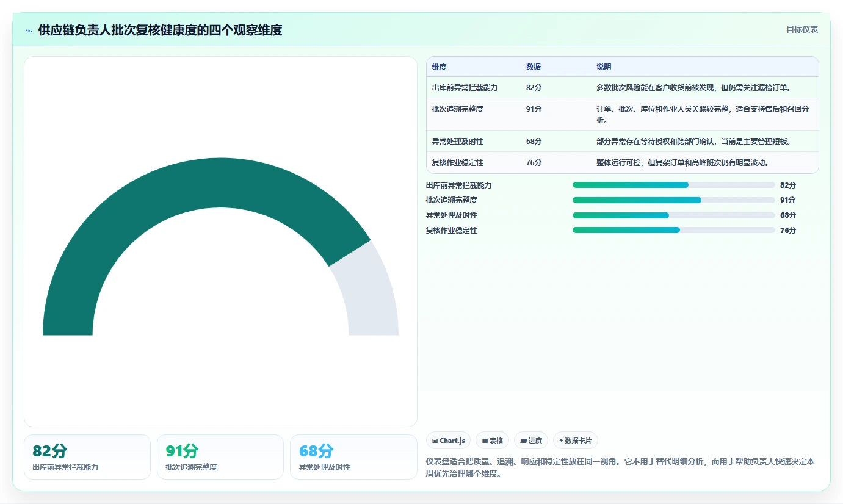Click the description starting 整体运行可控
This screenshot has width=843, height=504.
point(682,163)
